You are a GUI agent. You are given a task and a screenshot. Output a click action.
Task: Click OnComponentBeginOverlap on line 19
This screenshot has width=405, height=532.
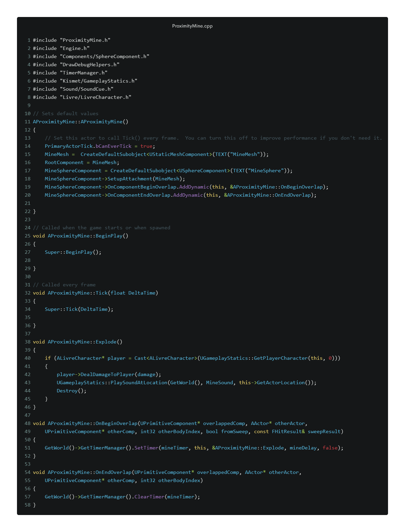click(142, 187)
